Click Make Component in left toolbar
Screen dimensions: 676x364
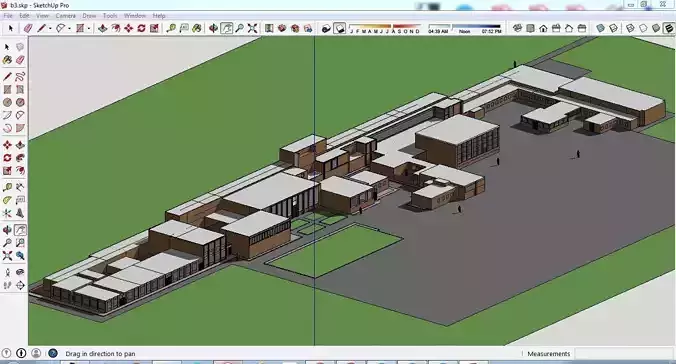click(x=20, y=47)
